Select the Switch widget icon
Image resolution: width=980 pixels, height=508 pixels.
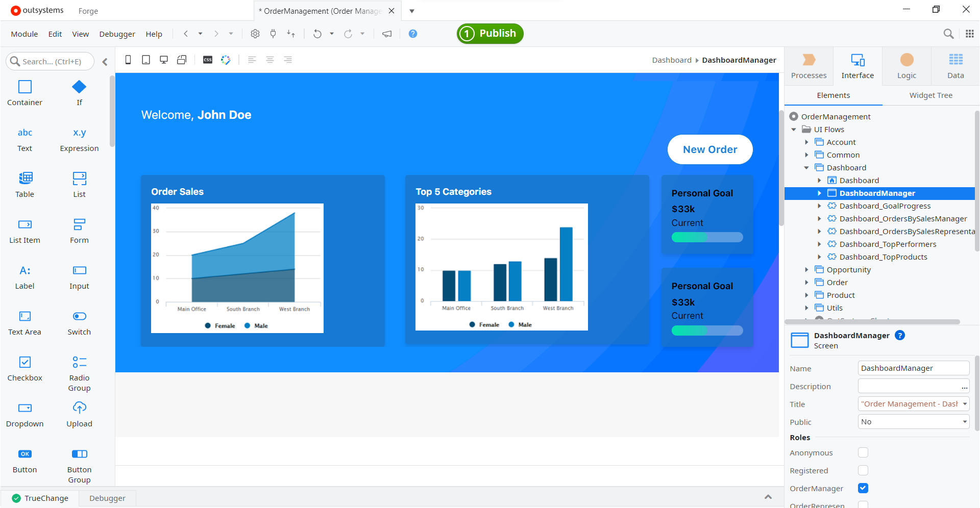pos(79,317)
